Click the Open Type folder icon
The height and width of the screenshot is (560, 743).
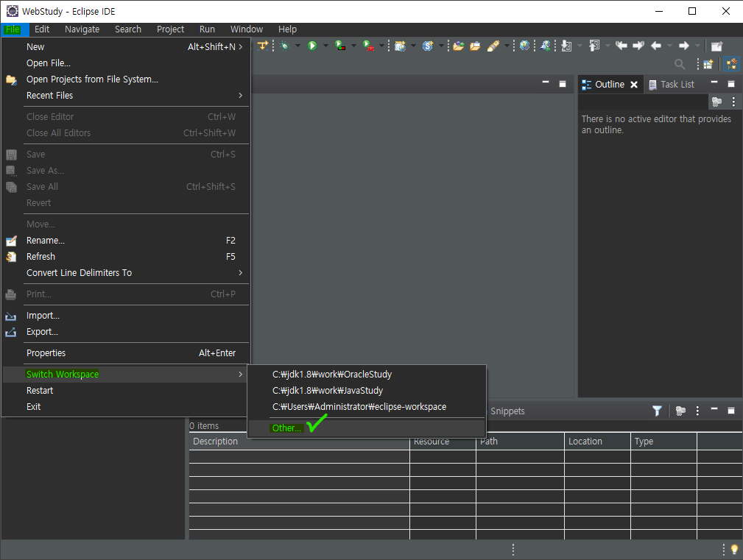click(x=458, y=46)
